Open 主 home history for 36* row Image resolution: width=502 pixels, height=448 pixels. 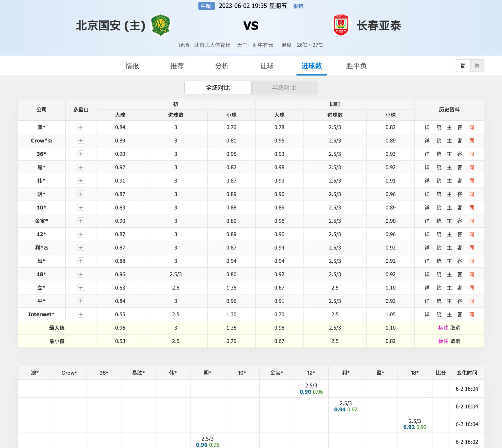[x=449, y=154]
